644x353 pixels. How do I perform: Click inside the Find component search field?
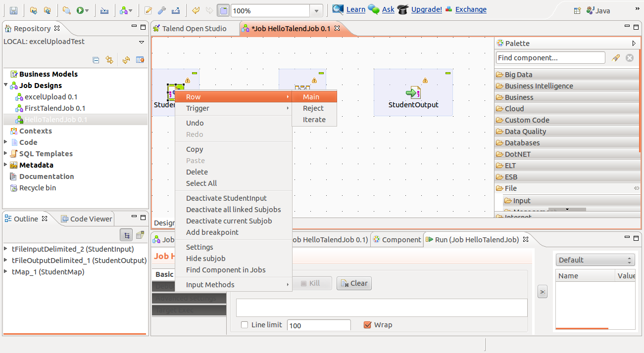pyautogui.click(x=550, y=57)
